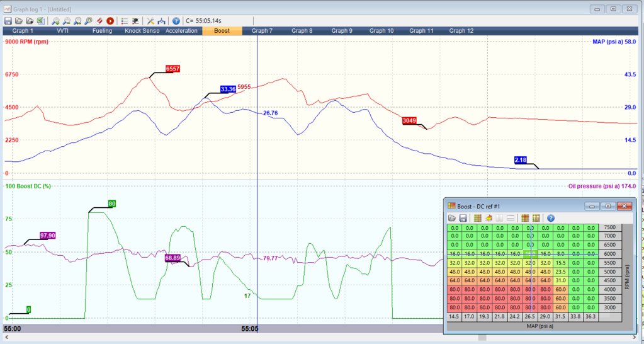Click the 'Oil pressure (psi a) 174.0' axis label
This screenshot has width=644, height=344.
602,186
